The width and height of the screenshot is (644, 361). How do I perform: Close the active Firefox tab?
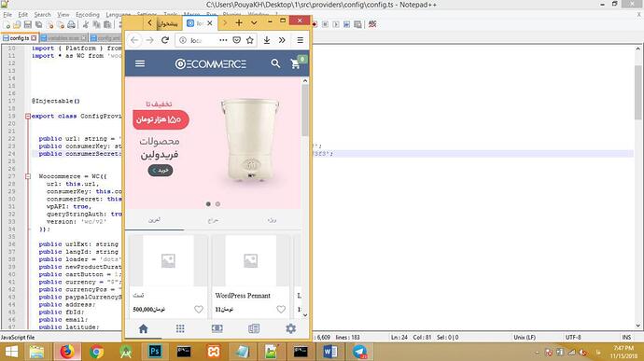[x=210, y=23]
